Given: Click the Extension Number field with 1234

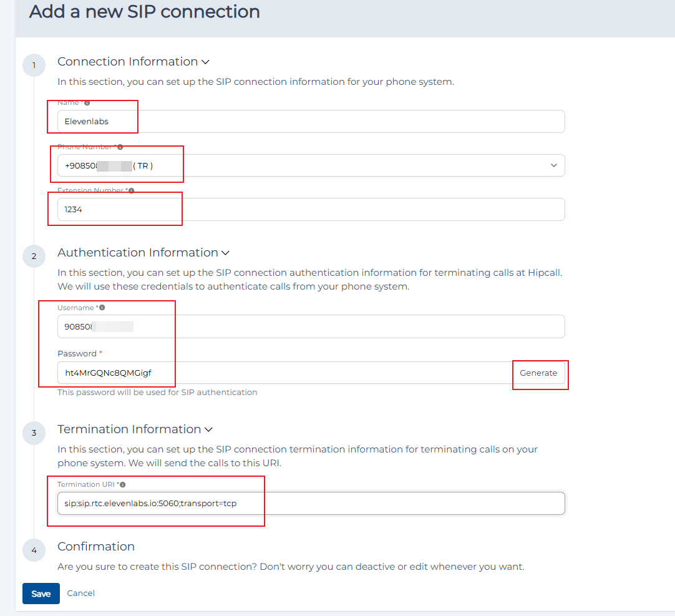Looking at the screenshot, I should click(x=311, y=209).
